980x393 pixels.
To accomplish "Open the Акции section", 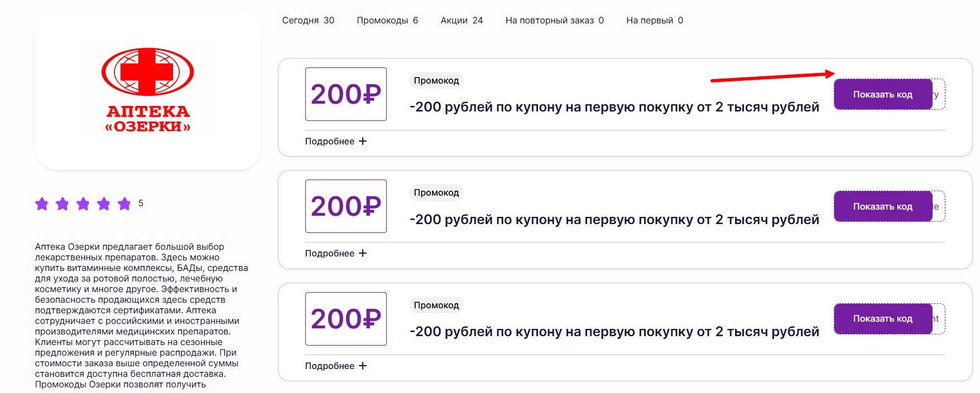I will click(460, 20).
